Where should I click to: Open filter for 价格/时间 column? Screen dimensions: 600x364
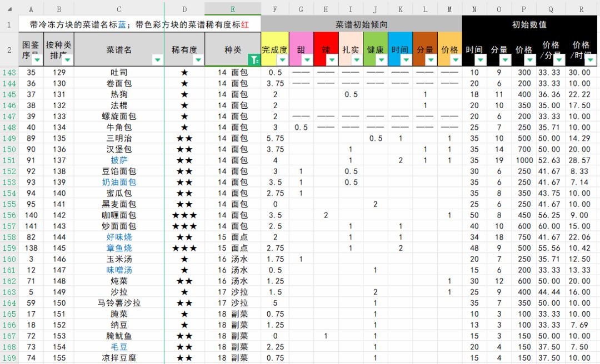pyautogui.click(x=591, y=59)
